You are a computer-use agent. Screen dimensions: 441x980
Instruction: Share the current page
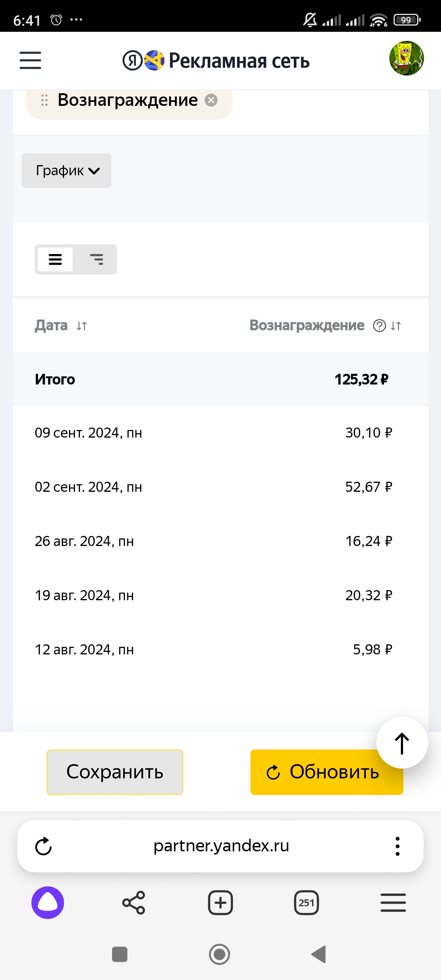[x=133, y=902]
